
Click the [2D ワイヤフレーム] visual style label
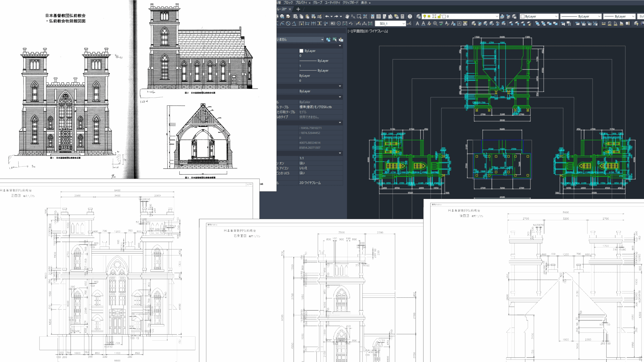pos(376,31)
